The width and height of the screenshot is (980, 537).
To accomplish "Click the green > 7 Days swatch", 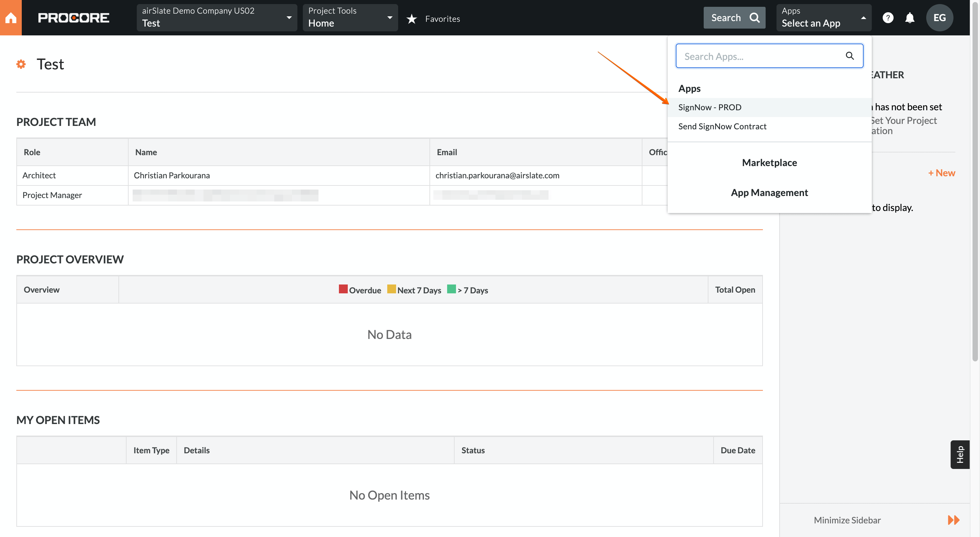I will [451, 289].
